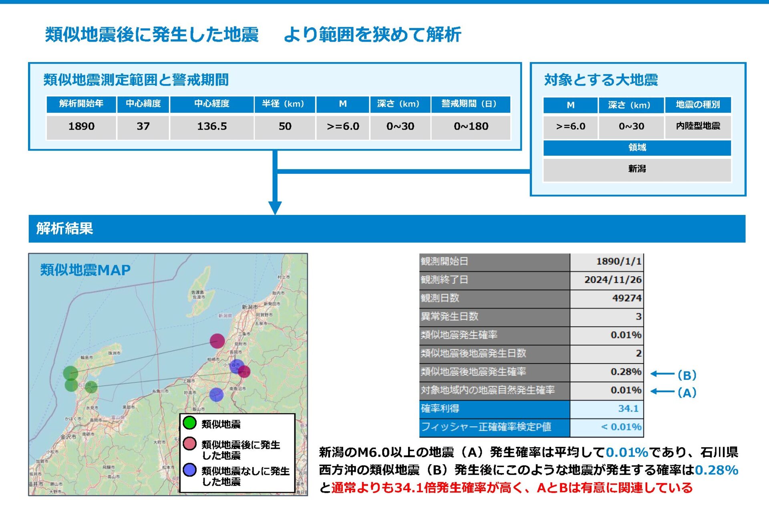The image size is (769, 532).
Task: Select the 新潟 region cell
Action: coord(637,169)
